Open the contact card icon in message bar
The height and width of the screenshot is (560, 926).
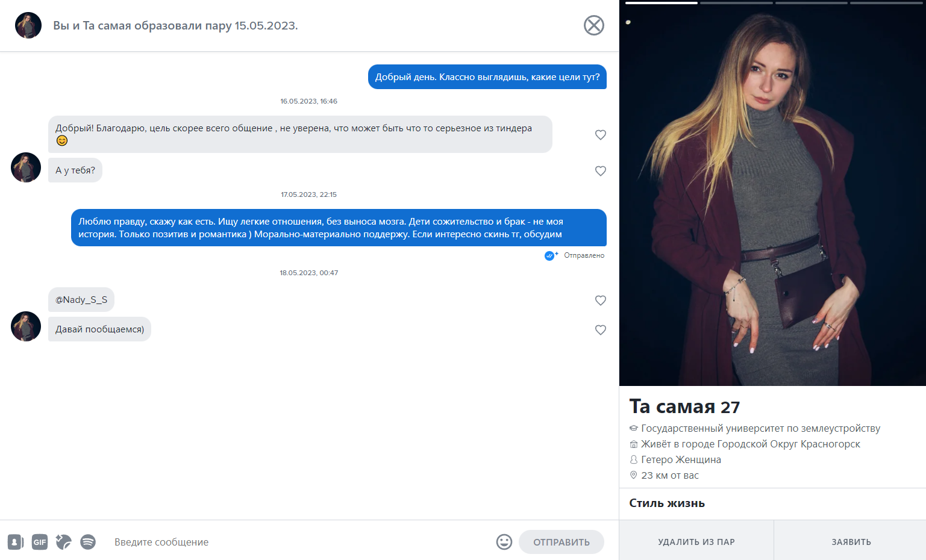click(x=16, y=542)
